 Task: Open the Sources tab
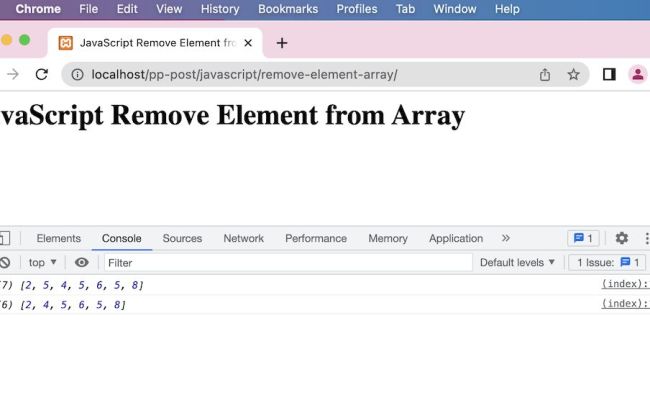pyautogui.click(x=182, y=238)
